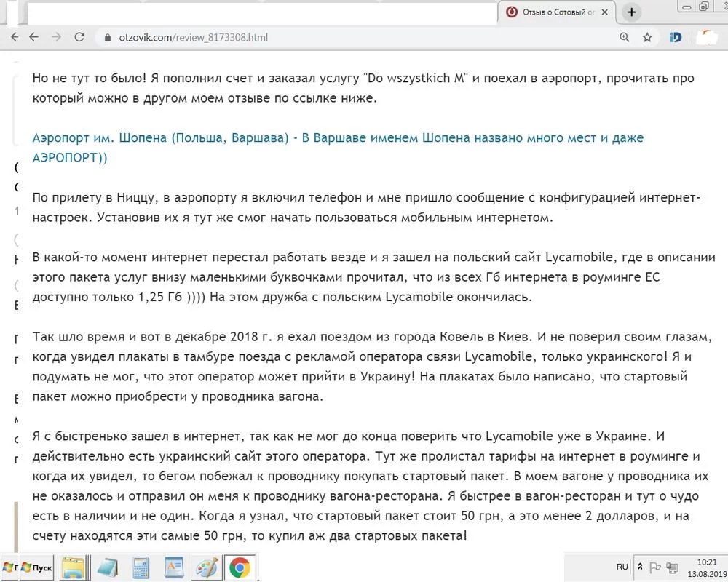Image resolution: width=728 pixels, height=582 pixels.
Task: Open the Action Center flag icon
Action: click(654, 567)
